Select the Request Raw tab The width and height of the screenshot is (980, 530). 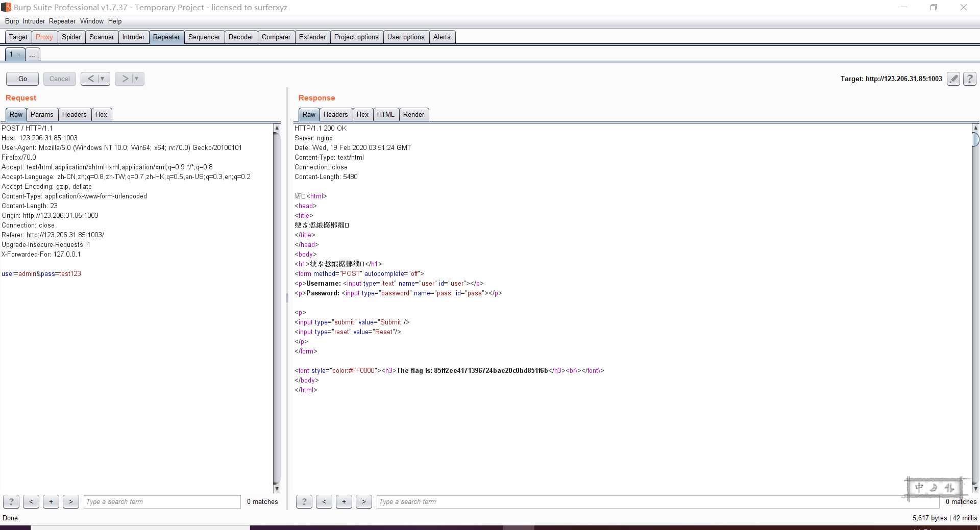16,114
